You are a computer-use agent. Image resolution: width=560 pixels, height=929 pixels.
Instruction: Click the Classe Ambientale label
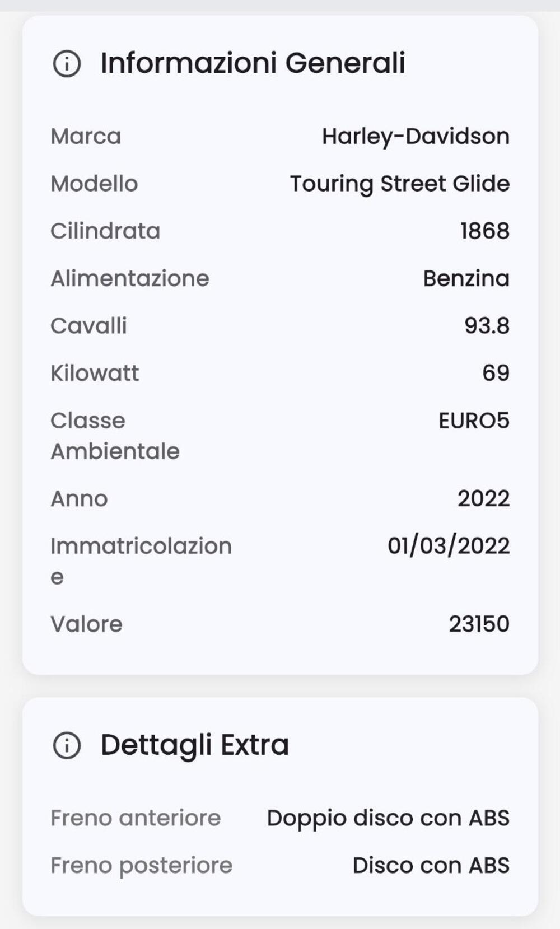pos(115,436)
